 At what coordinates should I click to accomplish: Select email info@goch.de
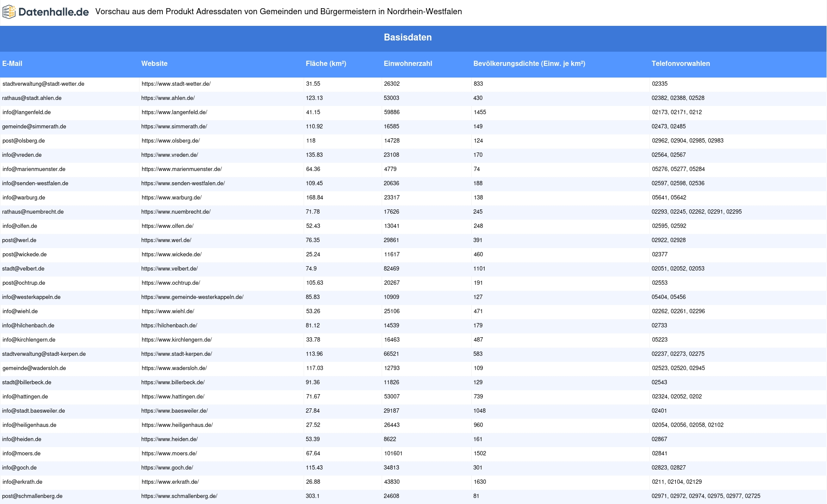pos(19,468)
